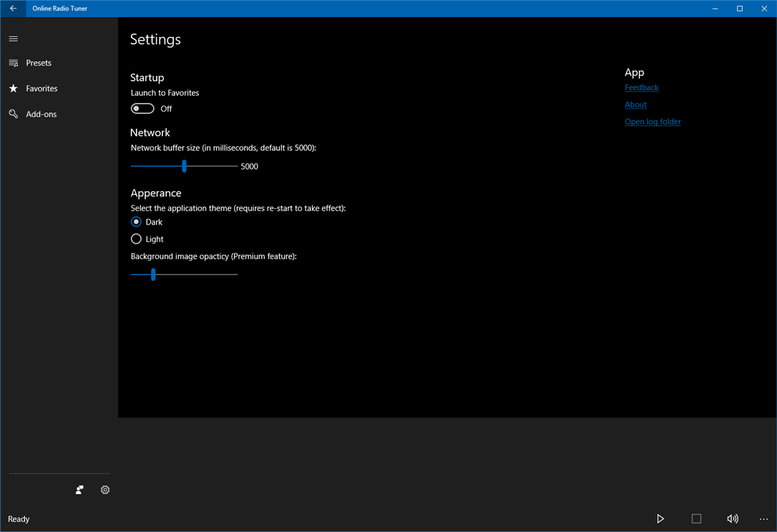Click the network buffer size slider
Image resolution: width=777 pixels, height=532 pixels.
(x=184, y=166)
